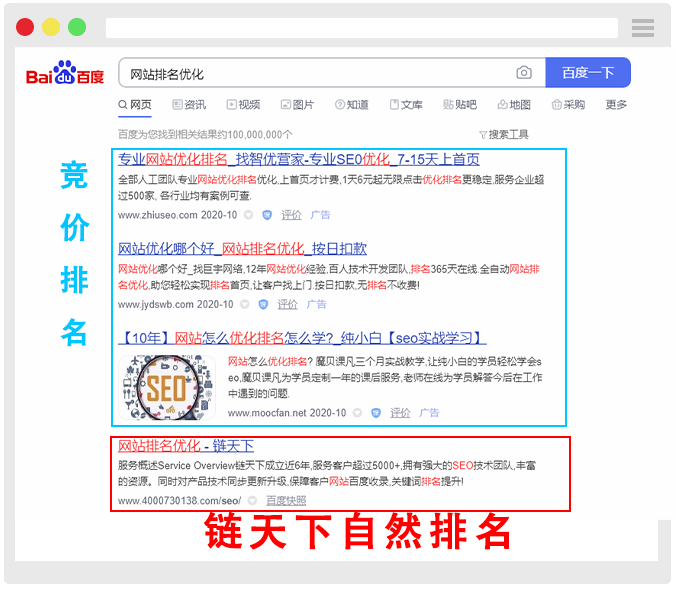Click the yellow window minimize dot
Screen dimensions: 676x590
(51, 27)
